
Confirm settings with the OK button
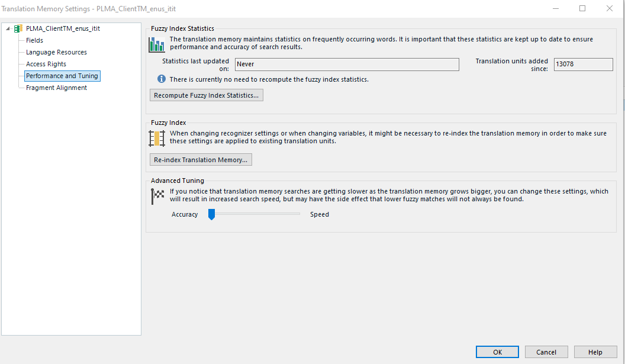tap(497, 352)
